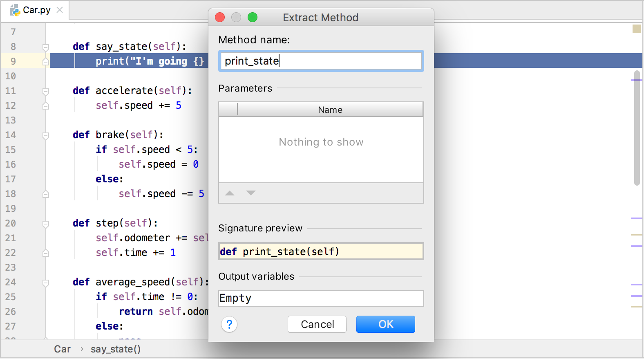The width and height of the screenshot is (644, 359).
Task: Move parameter down with the arrow
Action: (251, 193)
